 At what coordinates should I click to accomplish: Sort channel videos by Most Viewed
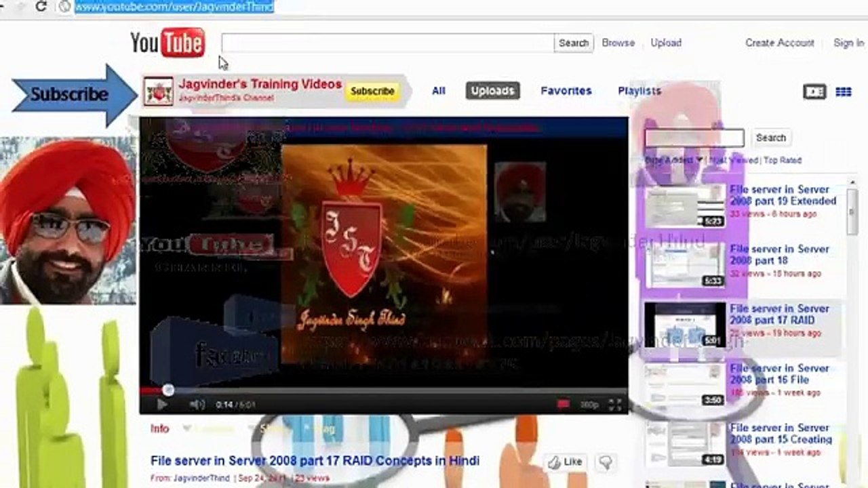coord(734,161)
